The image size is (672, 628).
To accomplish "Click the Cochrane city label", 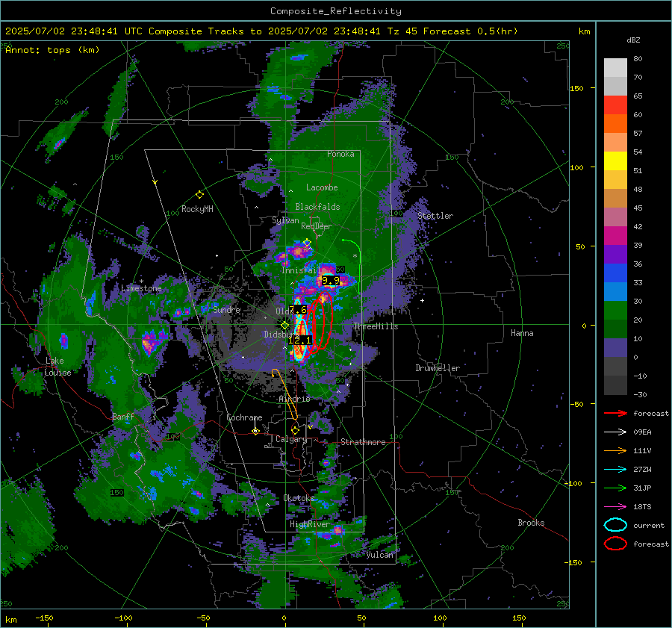I will [x=244, y=417].
